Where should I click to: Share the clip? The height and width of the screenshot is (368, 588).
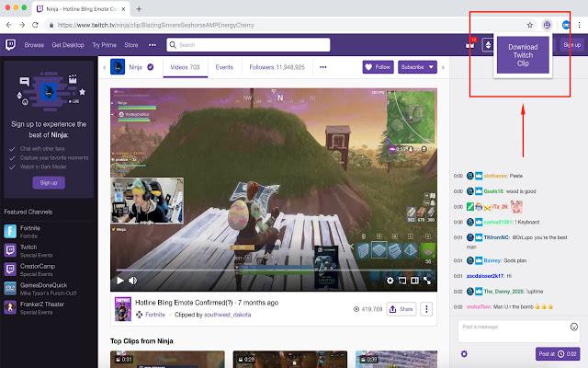[x=401, y=309]
